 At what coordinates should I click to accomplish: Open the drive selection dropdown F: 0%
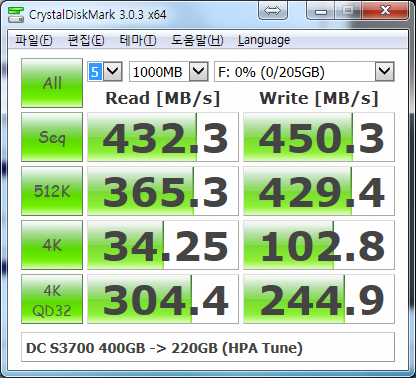coord(304,71)
